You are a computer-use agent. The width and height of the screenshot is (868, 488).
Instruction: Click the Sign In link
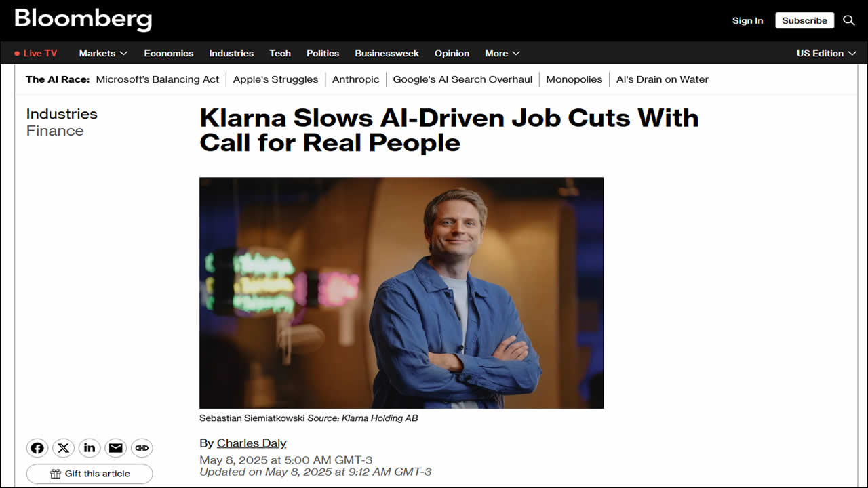[747, 20]
